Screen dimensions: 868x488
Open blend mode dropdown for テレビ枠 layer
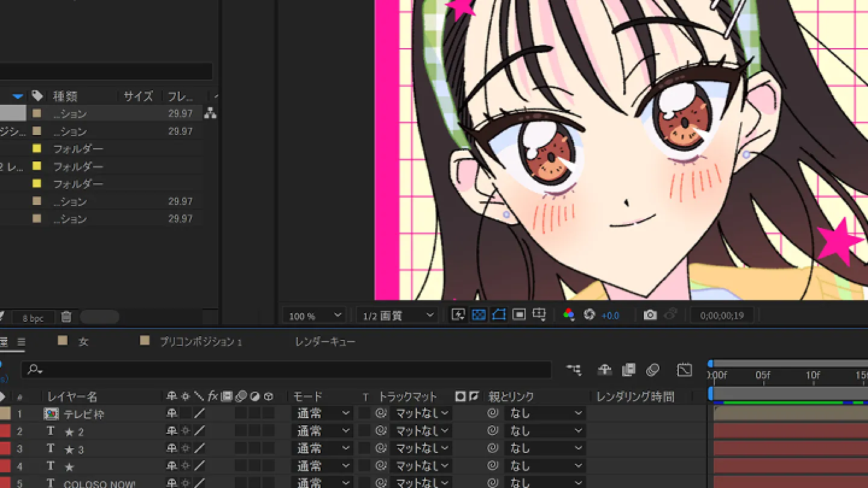(x=322, y=413)
